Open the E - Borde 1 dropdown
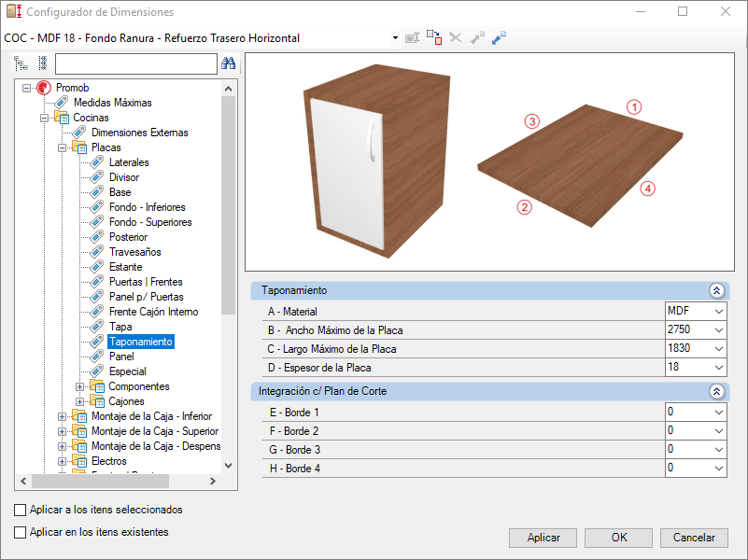 pyautogui.click(x=719, y=413)
